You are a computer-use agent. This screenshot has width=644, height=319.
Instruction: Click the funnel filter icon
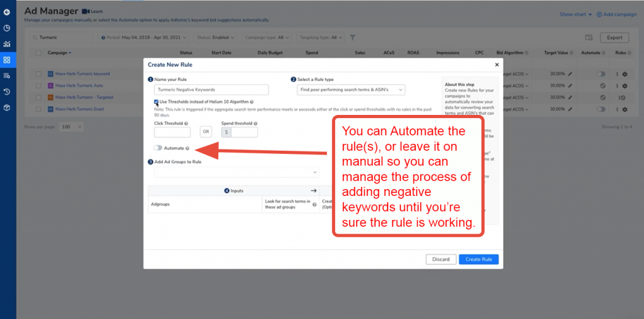point(352,37)
